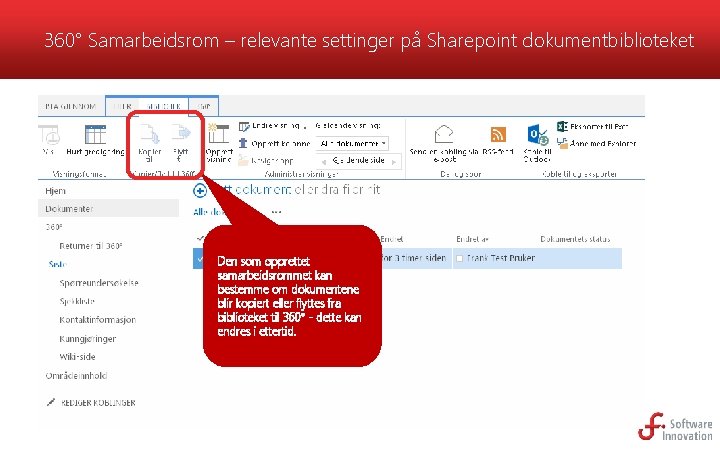The height and width of the screenshot is (450, 720).
Task: Click Send en kobling via e-post icon
Action: pyautogui.click(x=444, y=134)
